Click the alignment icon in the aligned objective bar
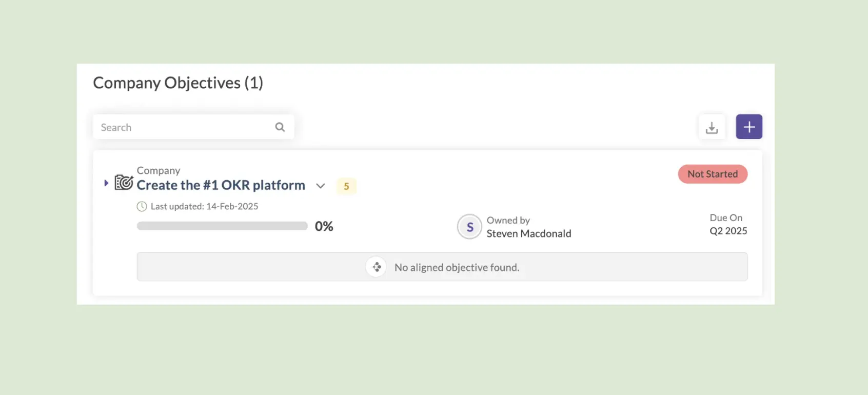This screenshot has height=395, width=868. [376, 267]
